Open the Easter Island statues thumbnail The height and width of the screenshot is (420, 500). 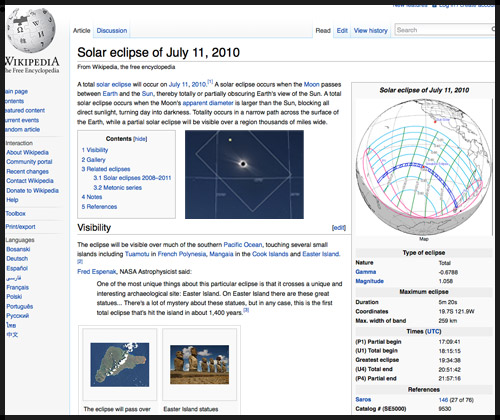(x=199, y=364)
